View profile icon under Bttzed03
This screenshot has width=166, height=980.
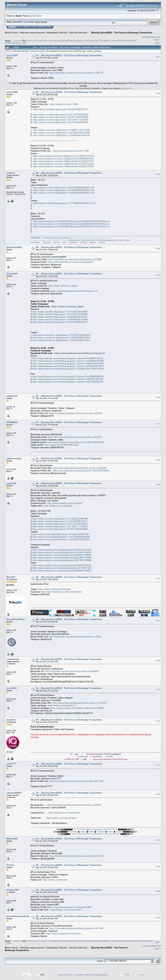pyautogui.click(x=8, y=615)
